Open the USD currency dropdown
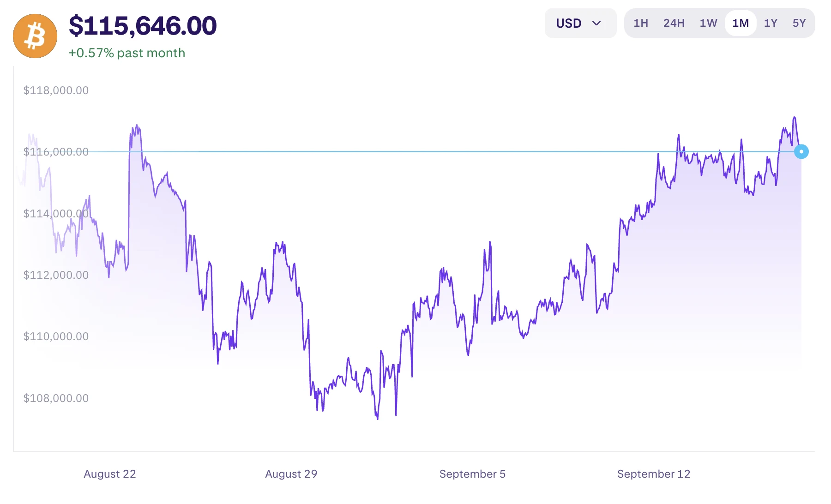 [580, 23]
